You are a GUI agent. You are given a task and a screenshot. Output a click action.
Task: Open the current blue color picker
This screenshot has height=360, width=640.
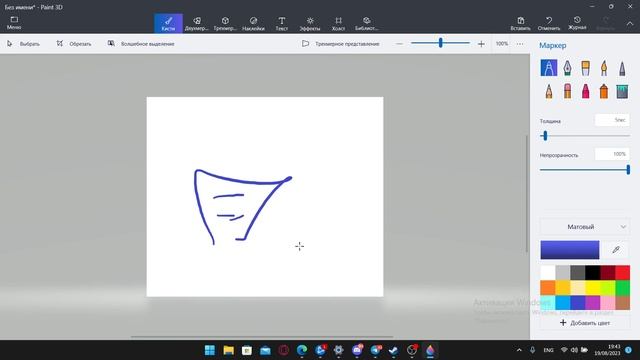coord(570,249)
